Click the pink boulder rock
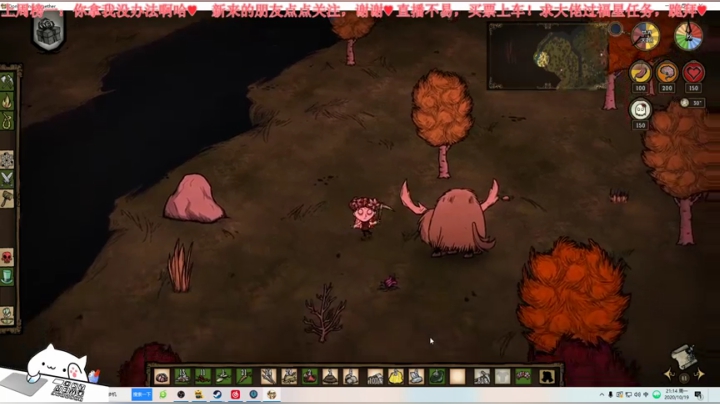 coord(194,199)
